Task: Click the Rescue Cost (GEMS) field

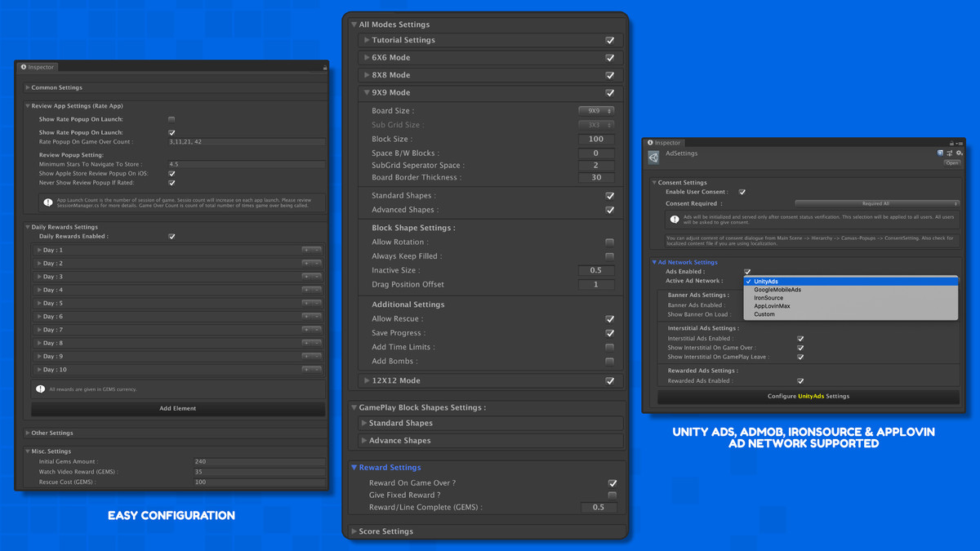Action: click(259, 482)
